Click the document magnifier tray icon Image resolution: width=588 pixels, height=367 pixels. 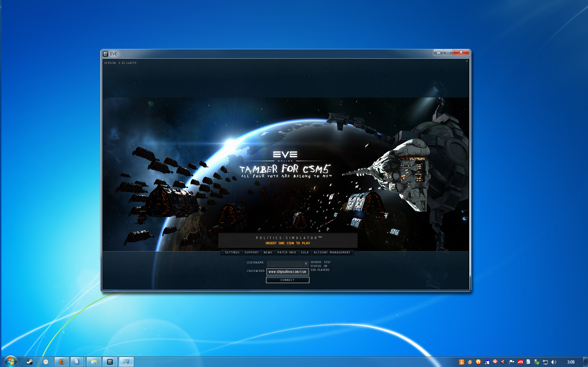pyautogui.click(x=529, y=362)
